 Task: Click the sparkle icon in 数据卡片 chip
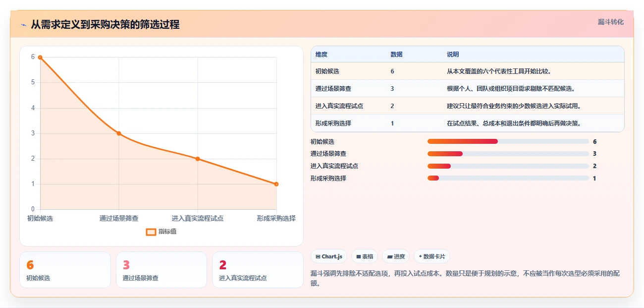tap(420, 257)
